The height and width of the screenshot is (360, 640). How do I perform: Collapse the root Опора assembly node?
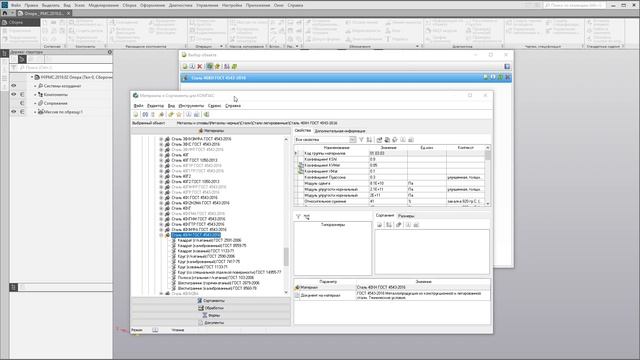coord(32,77)
